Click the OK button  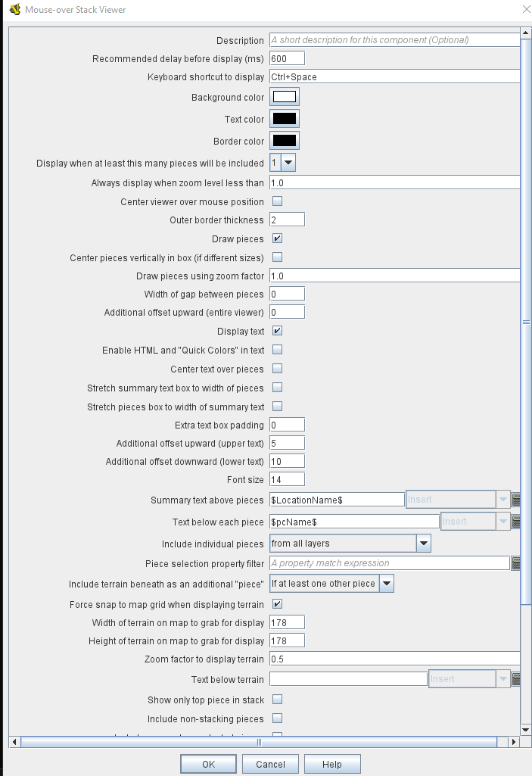point(208,764)
